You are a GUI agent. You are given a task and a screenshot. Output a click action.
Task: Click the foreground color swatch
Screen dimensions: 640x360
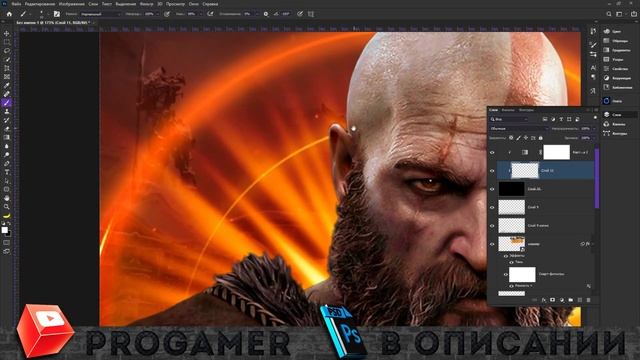4,230
